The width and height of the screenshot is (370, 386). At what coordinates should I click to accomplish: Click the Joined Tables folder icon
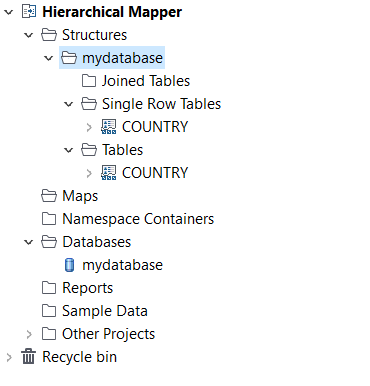tap(89, 81)
